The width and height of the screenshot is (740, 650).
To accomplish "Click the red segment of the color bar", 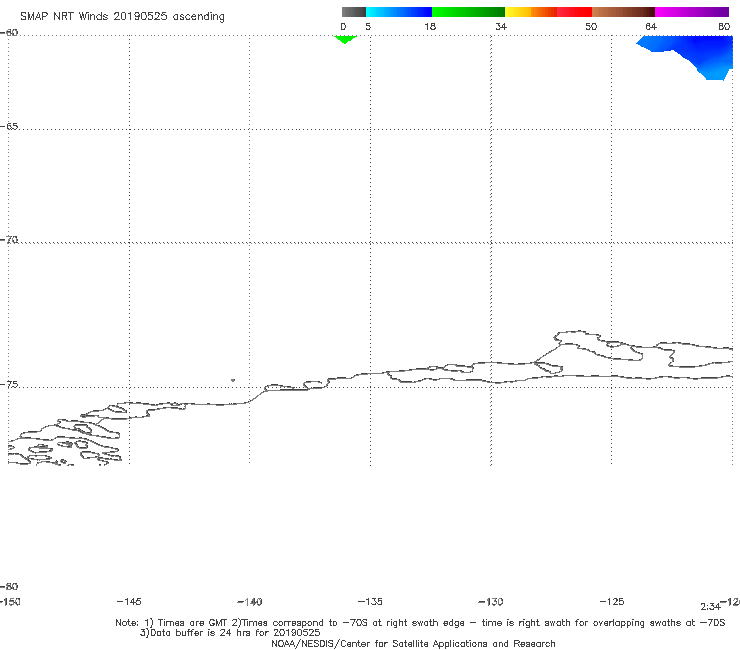I will coord(574,12).
